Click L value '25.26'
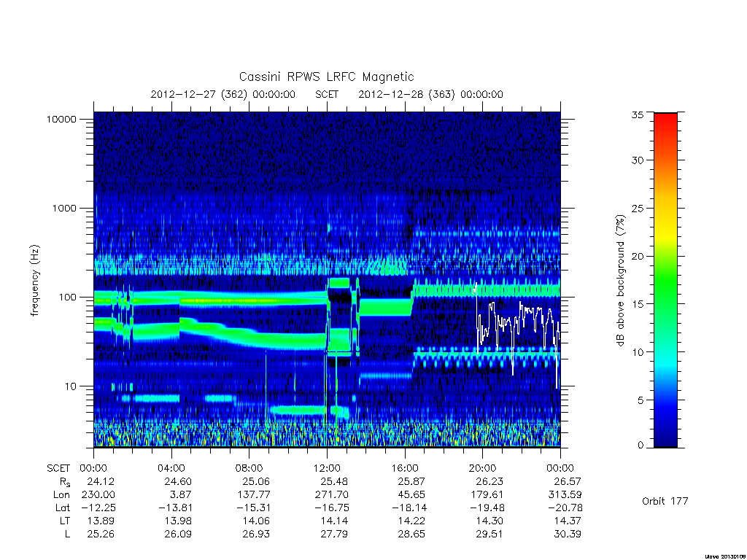The image size is (747, 560). pyautogui.click(x=101, y=534)
